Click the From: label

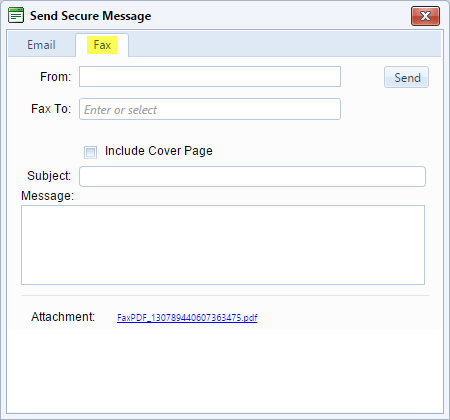[55, 77]
